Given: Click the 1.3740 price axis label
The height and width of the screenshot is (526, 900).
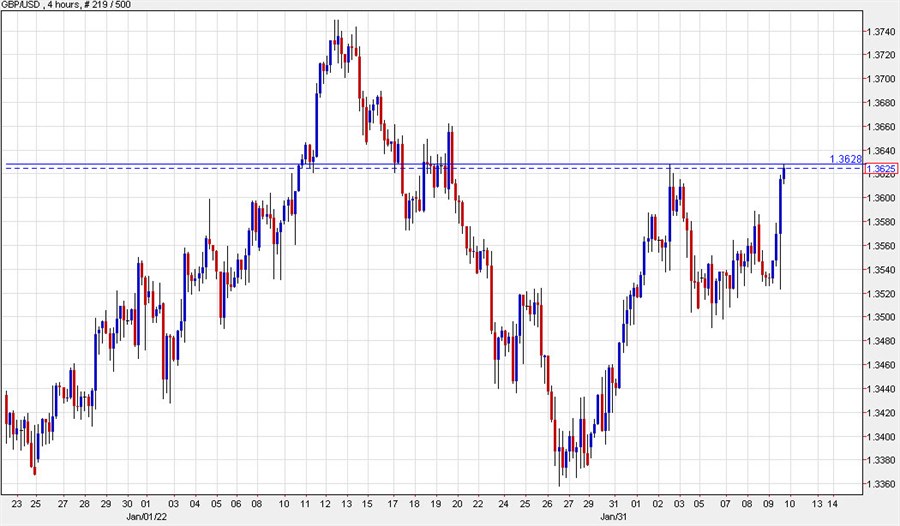Looking at the screenshot, I should pos(880,32).
